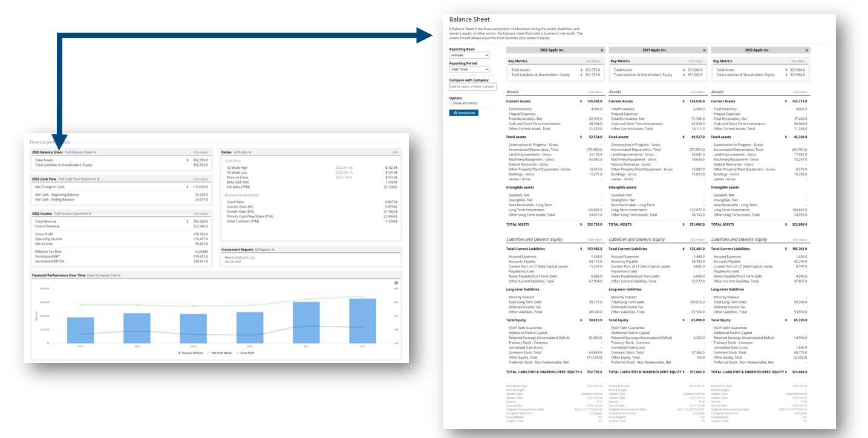Screen dimensions: 868x438
Task: Click the 52,534.0 Fixed assets value
Action: [x=595, y=137]
